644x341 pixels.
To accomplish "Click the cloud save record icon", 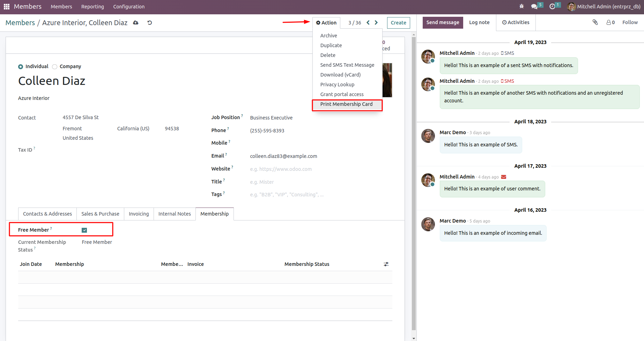I will click(136, 23).
